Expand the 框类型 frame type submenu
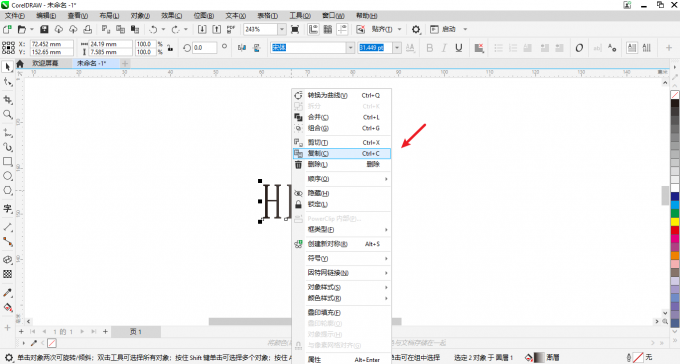The width and height of the screenshot is (680, 364). point(342,229)
